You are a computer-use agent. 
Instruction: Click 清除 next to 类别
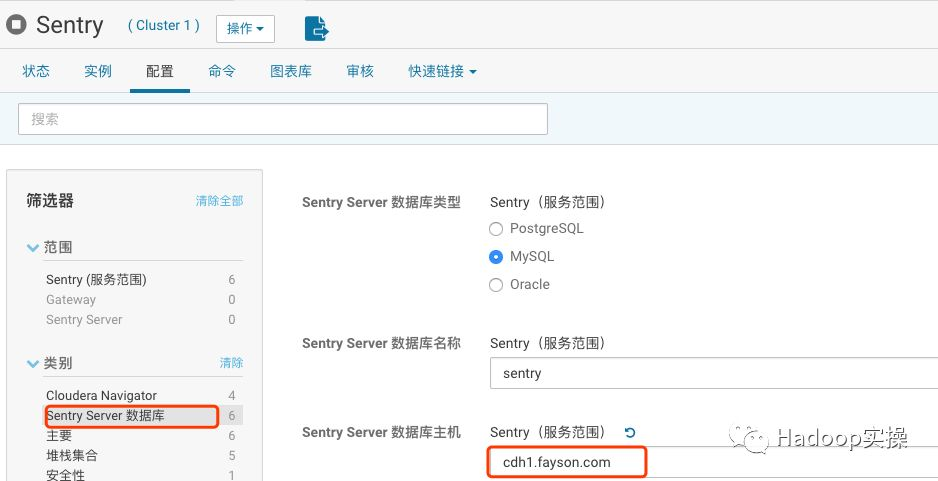tap(232, 363)
